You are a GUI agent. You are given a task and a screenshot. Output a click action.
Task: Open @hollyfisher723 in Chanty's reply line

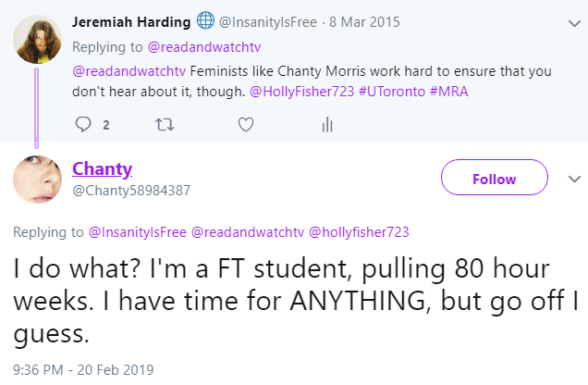tap(359, 232)
